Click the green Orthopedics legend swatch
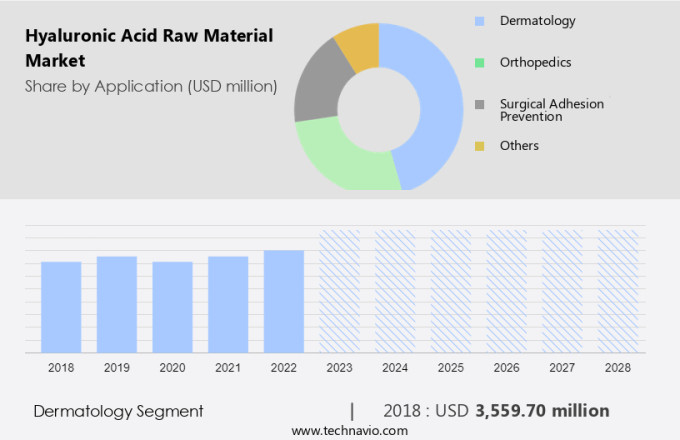 479,63
